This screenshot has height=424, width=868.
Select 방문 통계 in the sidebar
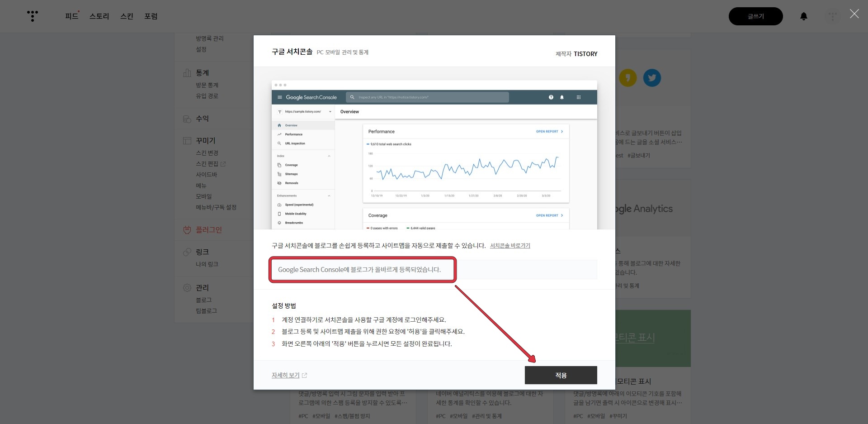coord(207,85)
